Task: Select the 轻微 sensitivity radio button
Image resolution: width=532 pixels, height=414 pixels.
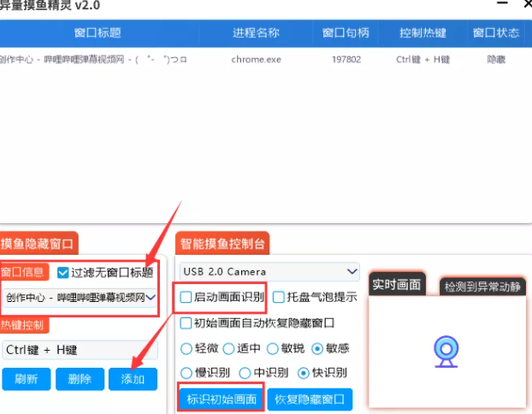Action: pyautogui.click(x=186, y=349)
